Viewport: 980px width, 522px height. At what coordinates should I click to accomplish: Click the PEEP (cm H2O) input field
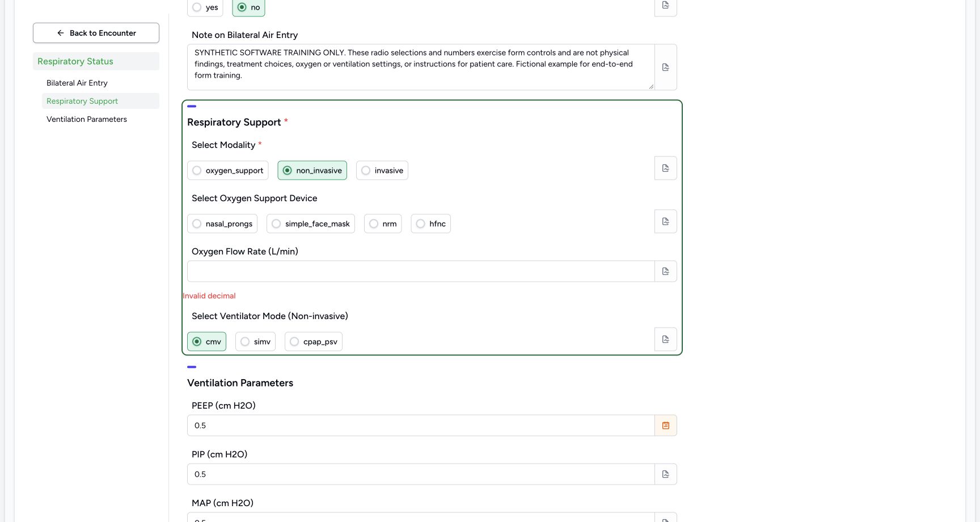[421, 426]
